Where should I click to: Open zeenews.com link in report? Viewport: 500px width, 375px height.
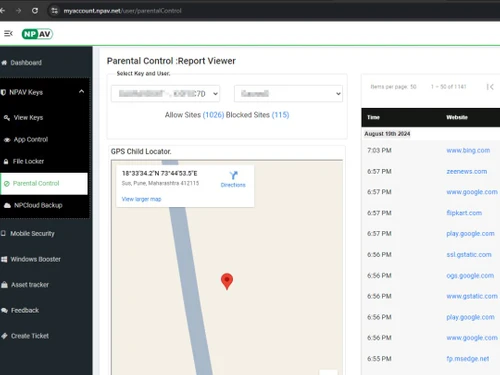[x=467, y=172]
